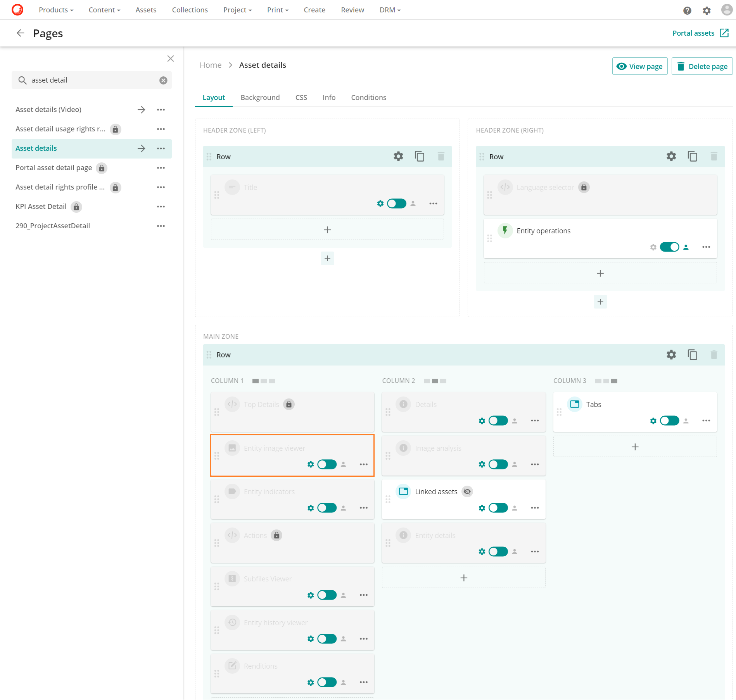Switch to the Conditions tab

(x=368, y=97)
